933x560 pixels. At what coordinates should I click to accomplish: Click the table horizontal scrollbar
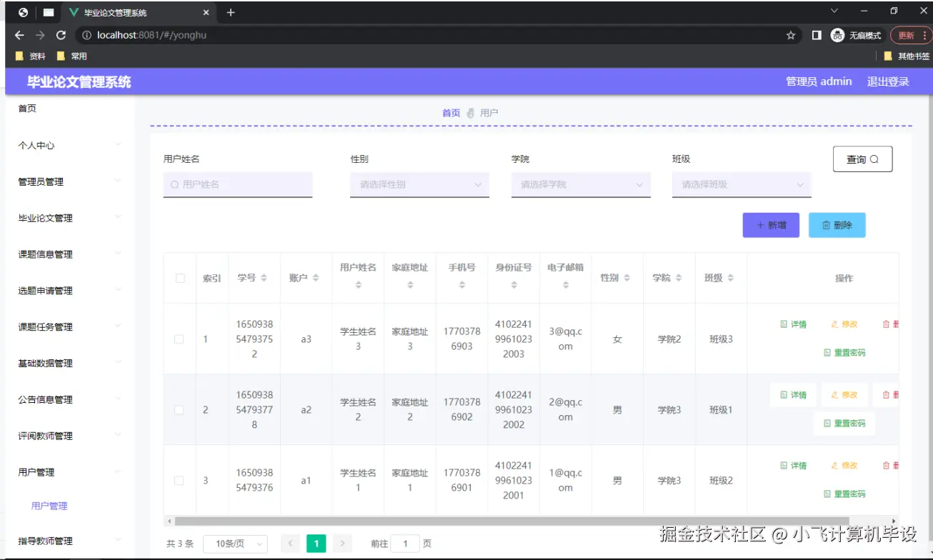[512, 521]
